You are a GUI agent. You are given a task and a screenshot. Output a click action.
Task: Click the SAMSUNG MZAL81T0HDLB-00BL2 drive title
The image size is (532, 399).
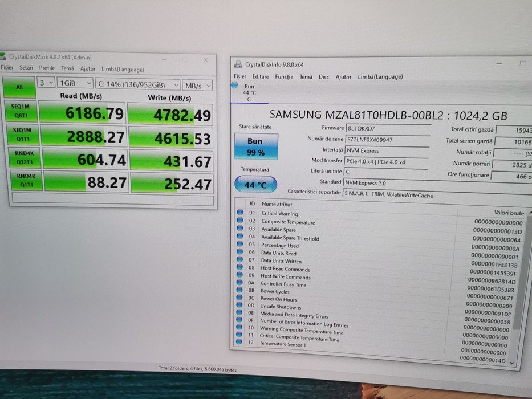tap(388, 115)
